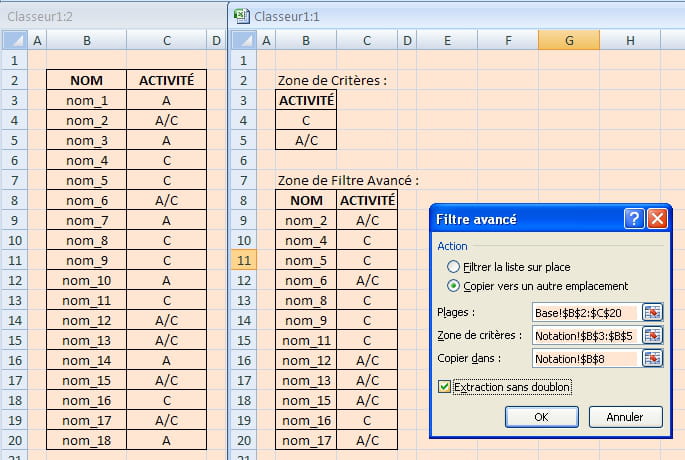Image resolution: width=685 pixels, height=460 pixels.
Task: Click inside the Plages range input field
Action: (x=586, y=311)
